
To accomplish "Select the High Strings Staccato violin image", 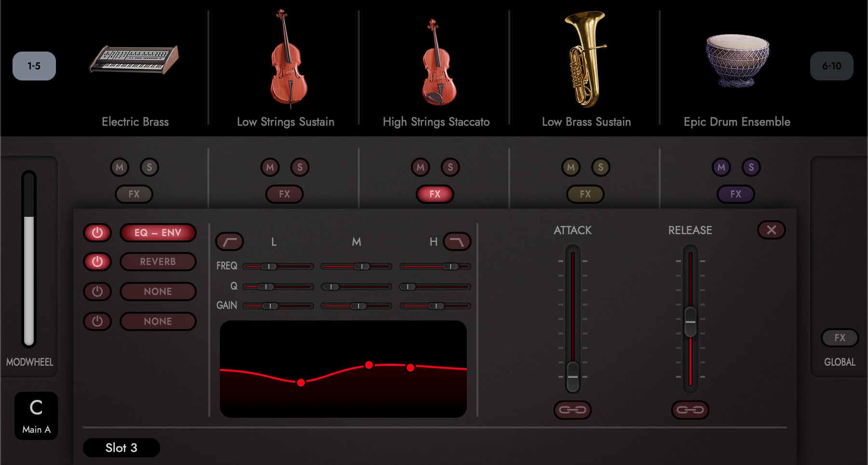I will tap(438, 62).
